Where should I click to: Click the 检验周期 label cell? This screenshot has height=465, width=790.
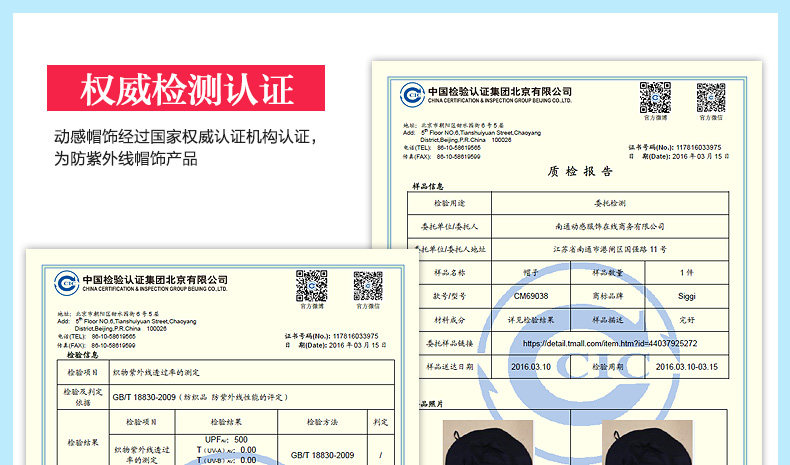tap(608, 367)
